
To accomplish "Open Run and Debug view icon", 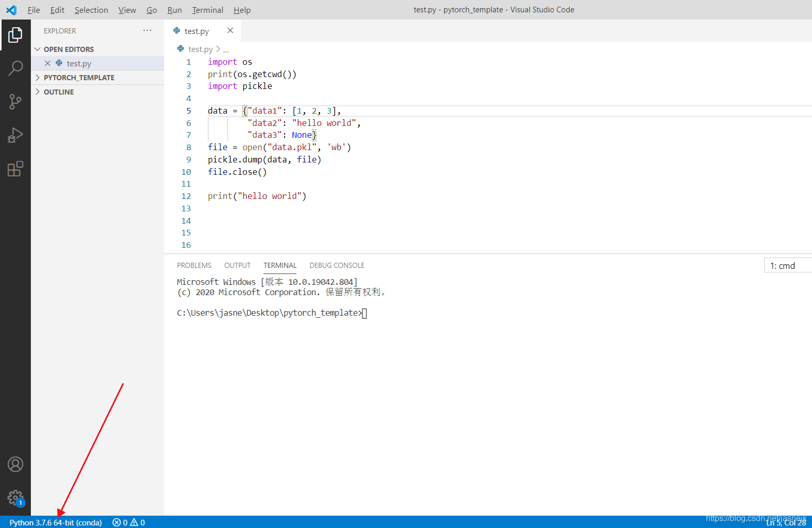I will coord(15,135).
